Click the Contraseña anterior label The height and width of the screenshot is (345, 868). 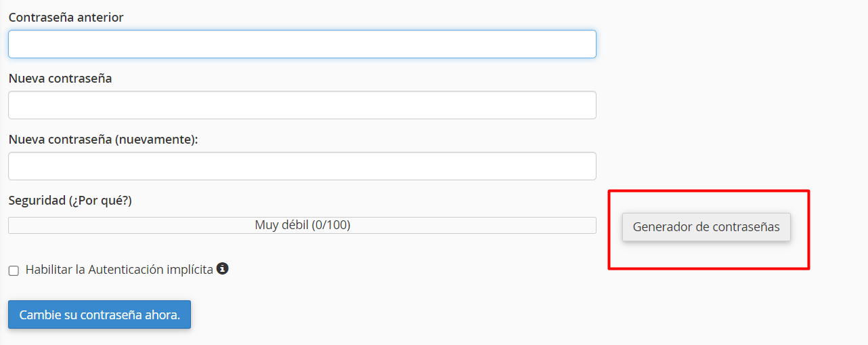(x=66, y=18)
